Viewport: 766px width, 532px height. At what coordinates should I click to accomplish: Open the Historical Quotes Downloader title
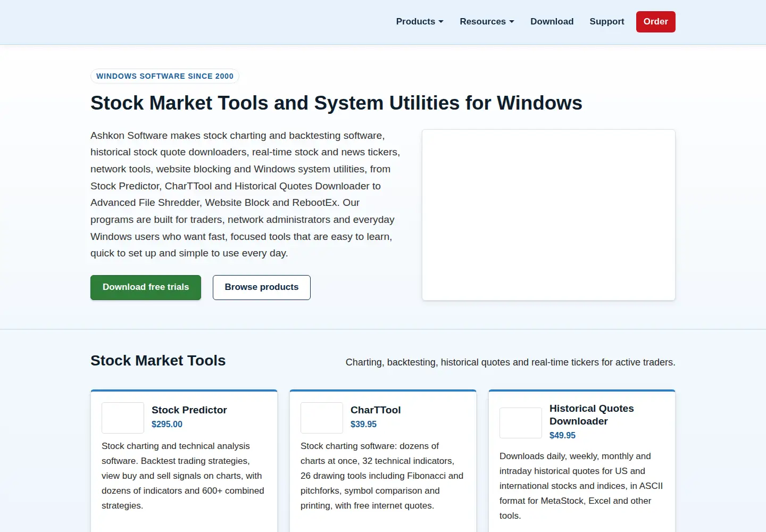point(592,415)
